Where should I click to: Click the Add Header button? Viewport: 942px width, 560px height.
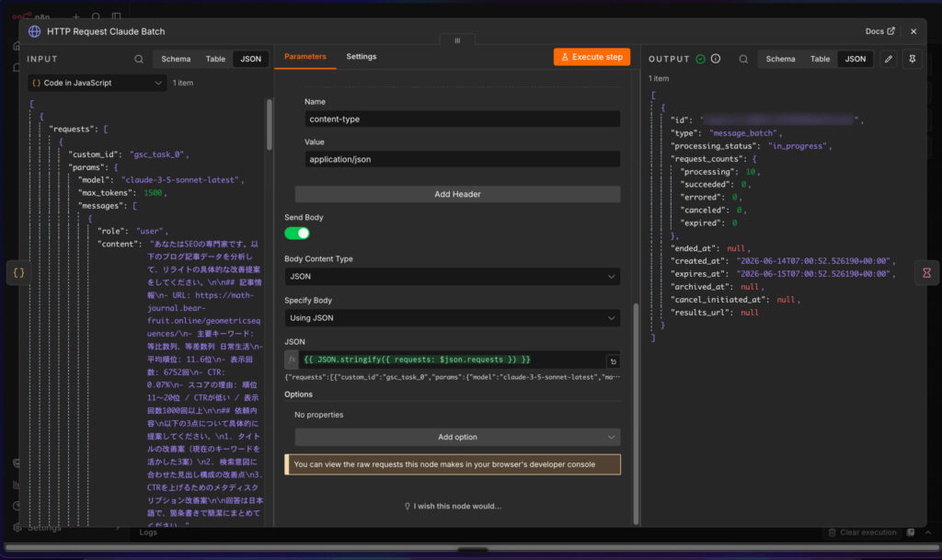pos(457,194)
